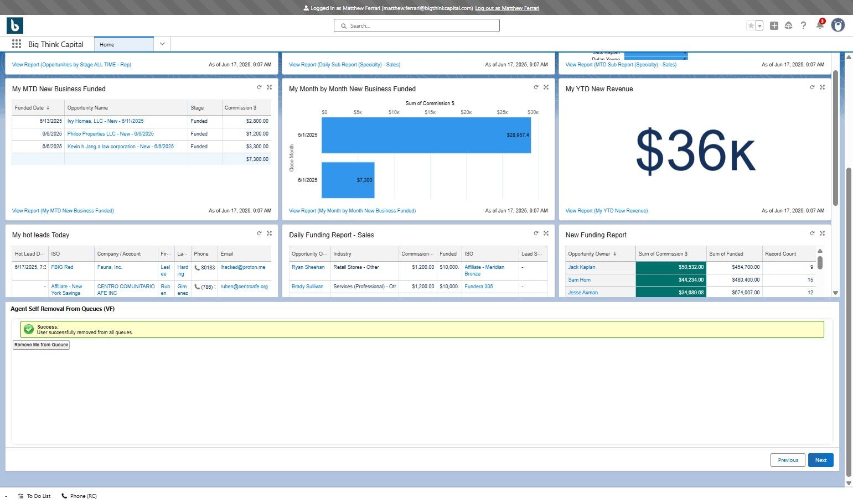Refresh My YTD New Revenue widget
853x504 pixels.
click(x=812, y=87)
